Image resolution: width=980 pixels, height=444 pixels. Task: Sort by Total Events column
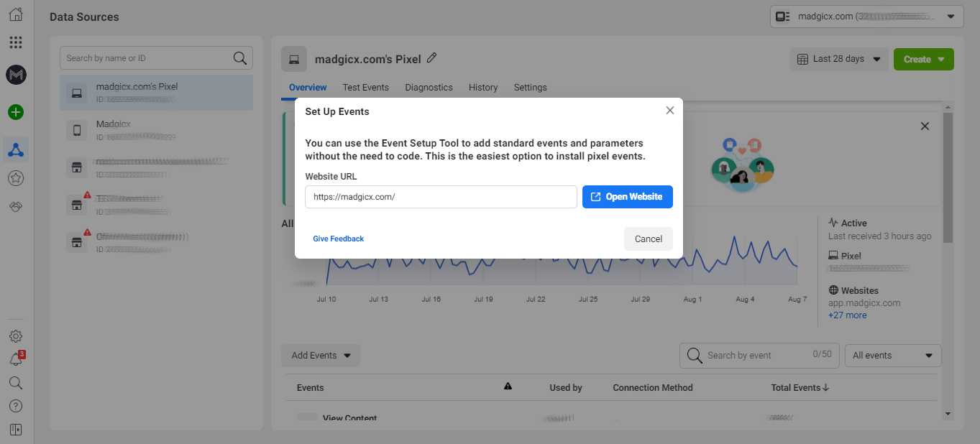click(x=800, y=388)
